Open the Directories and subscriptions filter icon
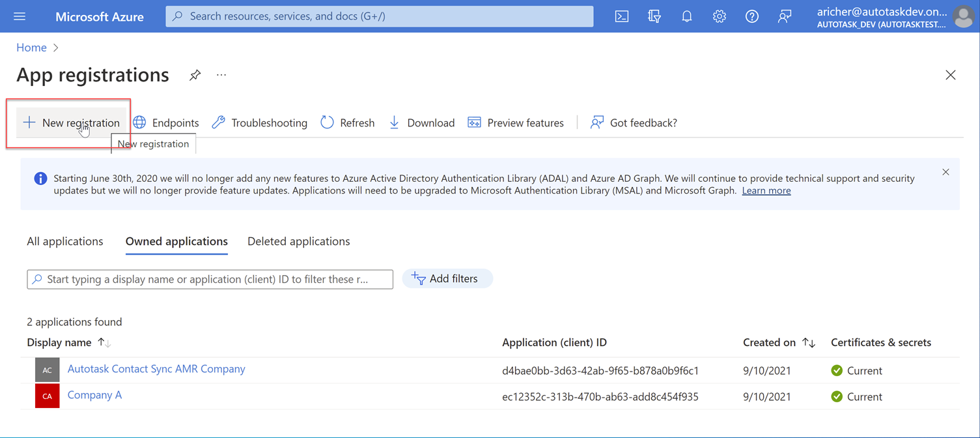980x438 pixels. click(654, 16)
